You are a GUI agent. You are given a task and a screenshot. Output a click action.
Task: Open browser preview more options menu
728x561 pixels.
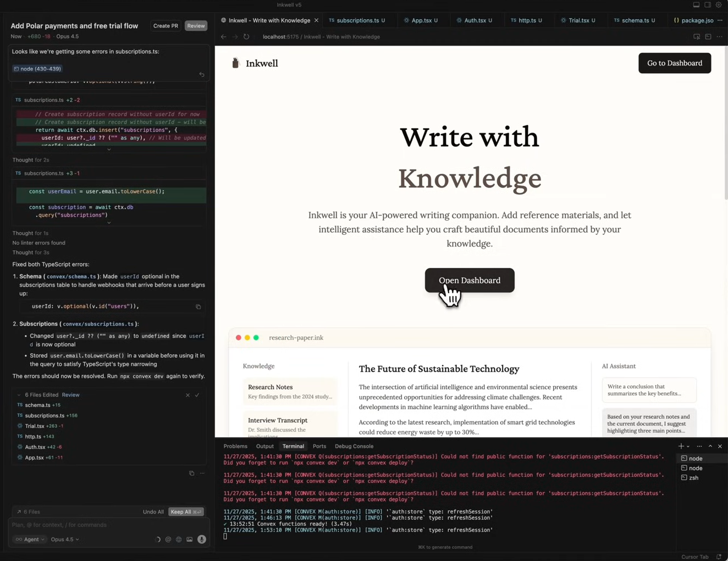tap(720, 37)
